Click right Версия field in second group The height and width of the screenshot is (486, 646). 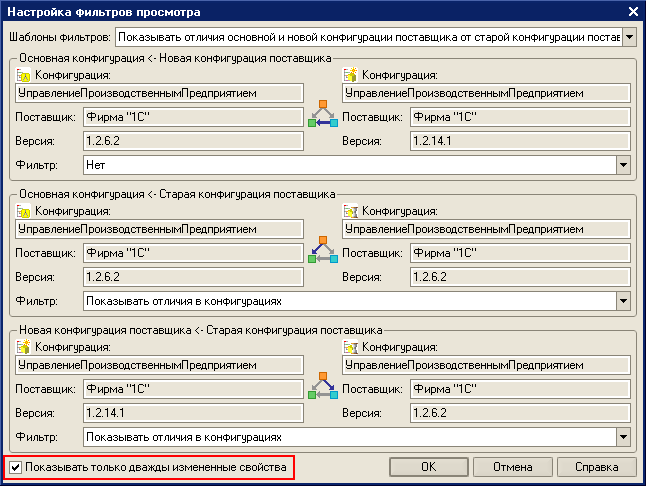coord(520,277)
